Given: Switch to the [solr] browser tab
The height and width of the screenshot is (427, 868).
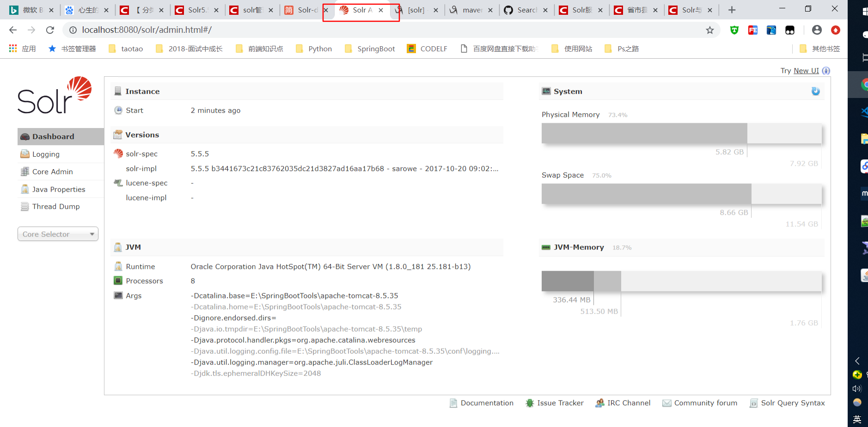Looking at the screenshot, I should click(416, 10).
